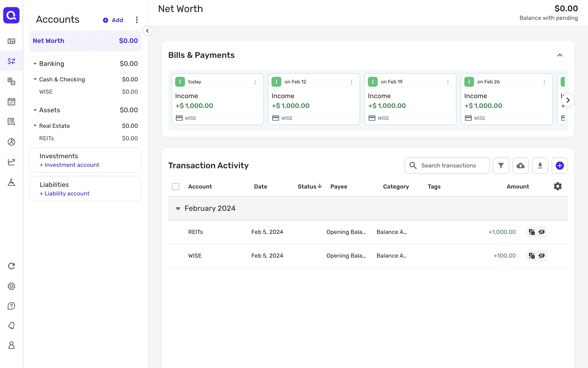This screenshot has height=368, width=588.
Task: Open transaction table column settings gear
Action: pyautogui.click(x=557, y=186)
